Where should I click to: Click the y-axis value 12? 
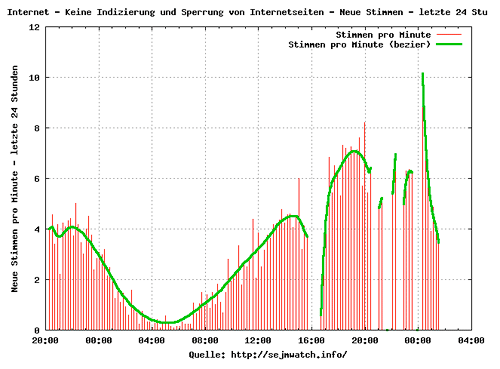[34, 27]
